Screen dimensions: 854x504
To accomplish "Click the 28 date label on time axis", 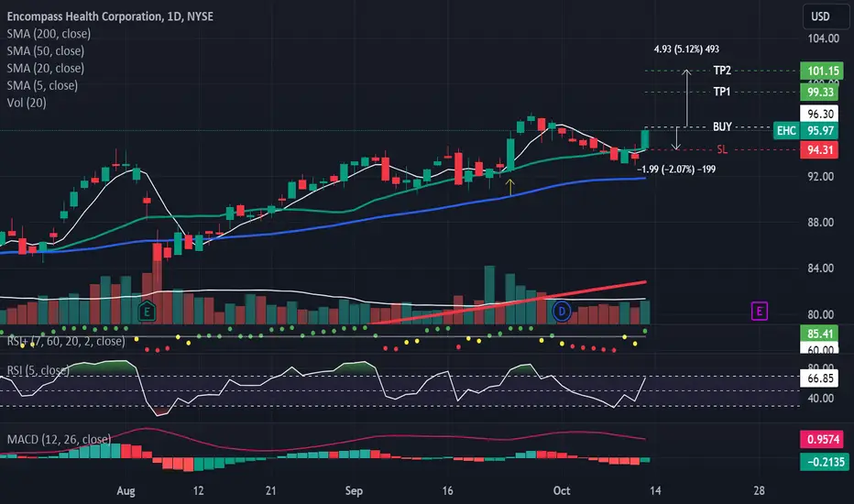I will click(760, 490).
